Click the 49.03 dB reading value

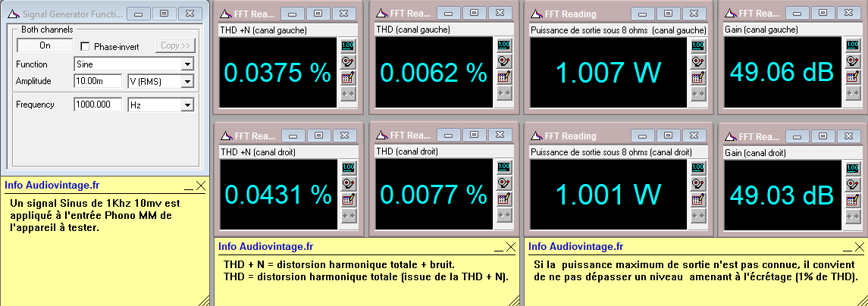782,195
